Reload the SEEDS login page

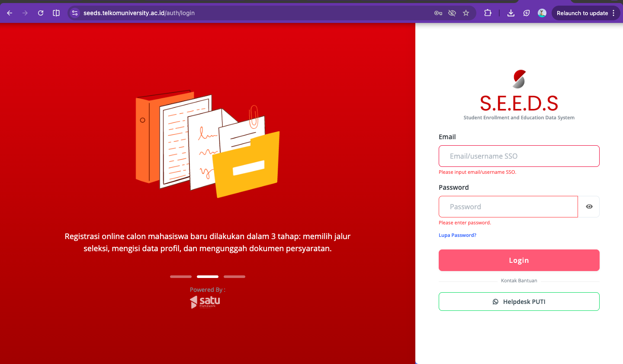(41, 13)
